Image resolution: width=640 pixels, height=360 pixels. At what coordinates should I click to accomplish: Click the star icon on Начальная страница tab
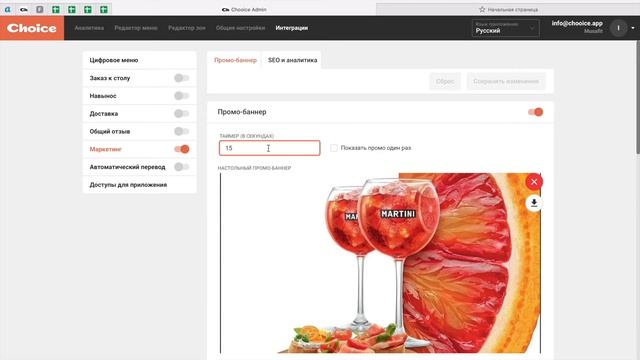[x=482, y=9]
